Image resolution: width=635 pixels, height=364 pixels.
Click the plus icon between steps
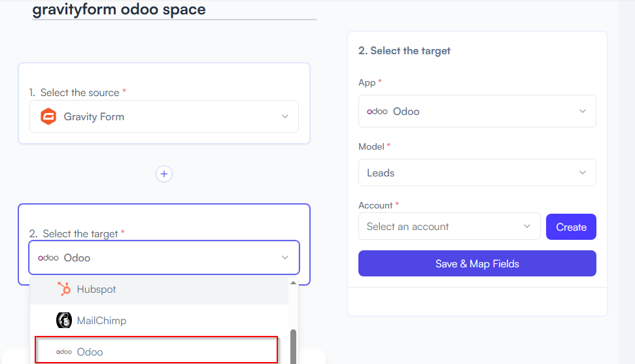[164, 174]
